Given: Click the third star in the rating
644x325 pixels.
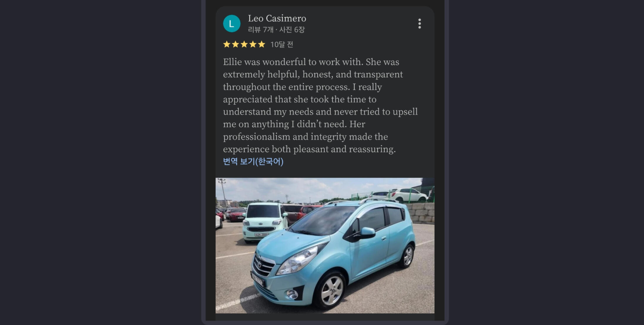Looking at the screenshot, I should click(x=244, y=44).
